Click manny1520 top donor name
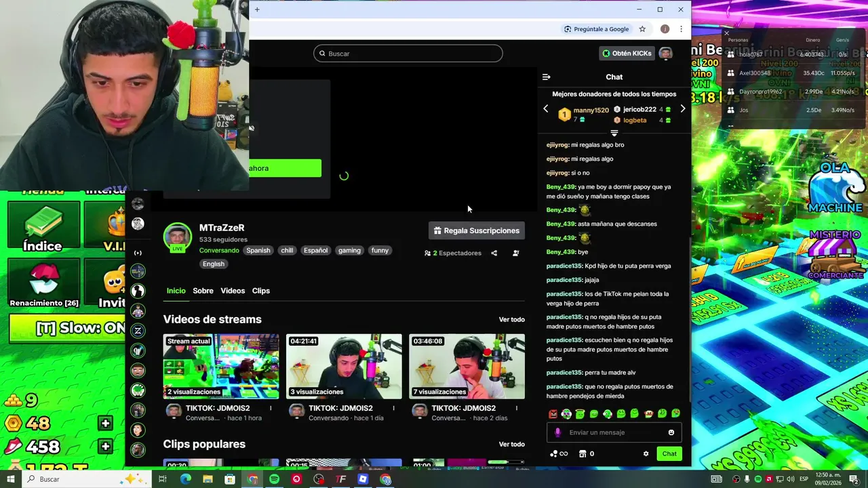The width and height of the screenshot is (868, 488). [x=591, y=110]
